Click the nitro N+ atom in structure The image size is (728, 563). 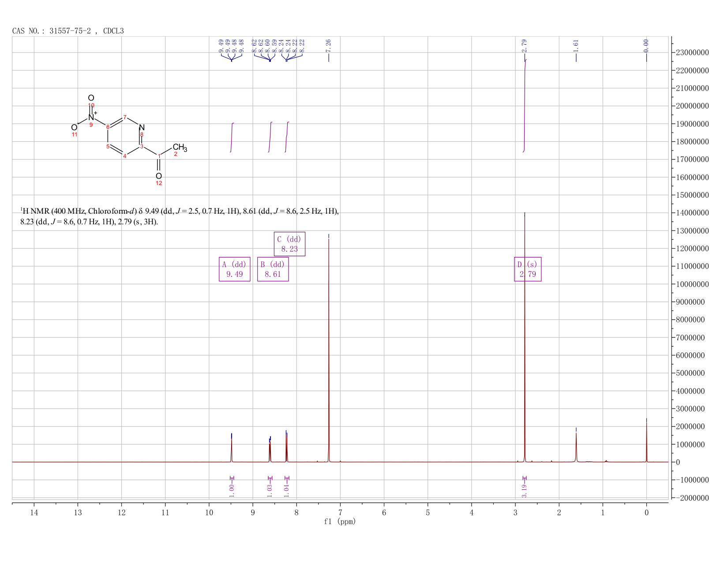[x=92, y=117]
